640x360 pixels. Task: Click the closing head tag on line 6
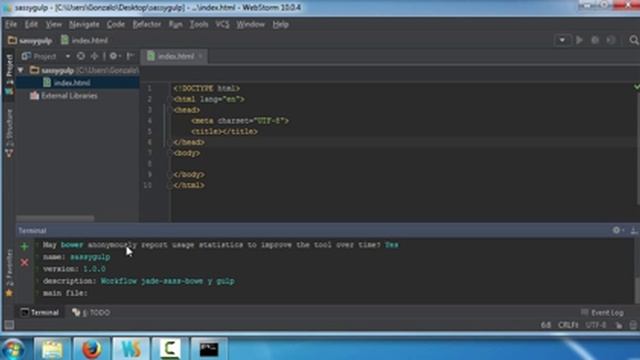click(189, 142)
